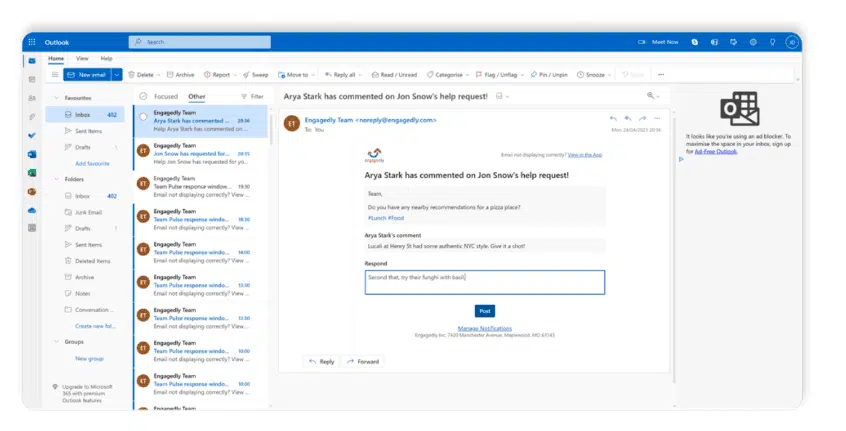Collapse the Favourites section
The width and height of the screenshot is (846, 431).
pos(56,98)
